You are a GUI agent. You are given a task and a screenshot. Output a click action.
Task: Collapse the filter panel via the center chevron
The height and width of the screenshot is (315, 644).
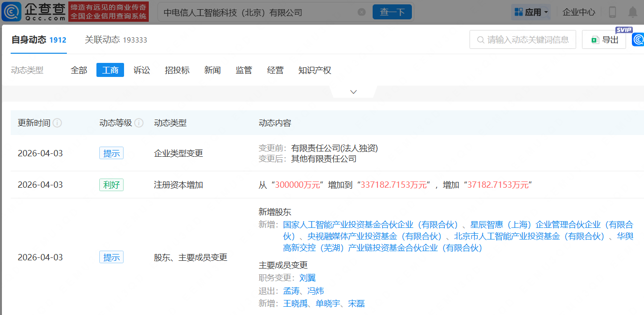[x=353, y=91]
